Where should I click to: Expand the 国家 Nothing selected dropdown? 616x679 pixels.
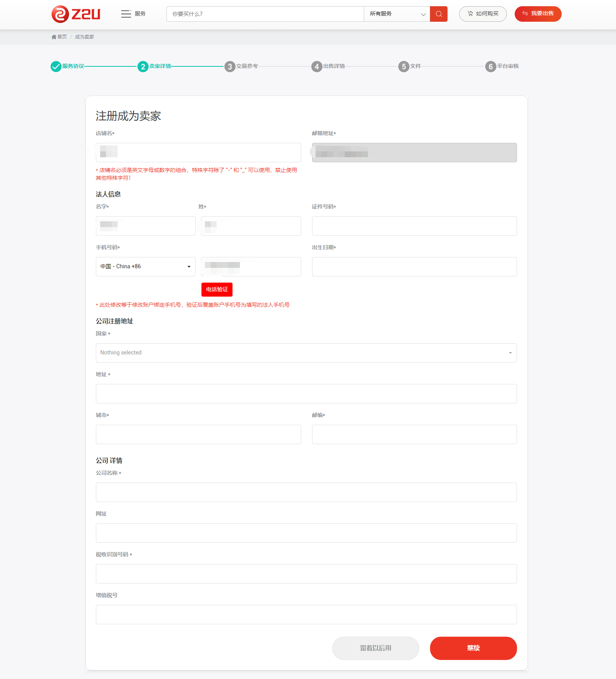point(306,353)
